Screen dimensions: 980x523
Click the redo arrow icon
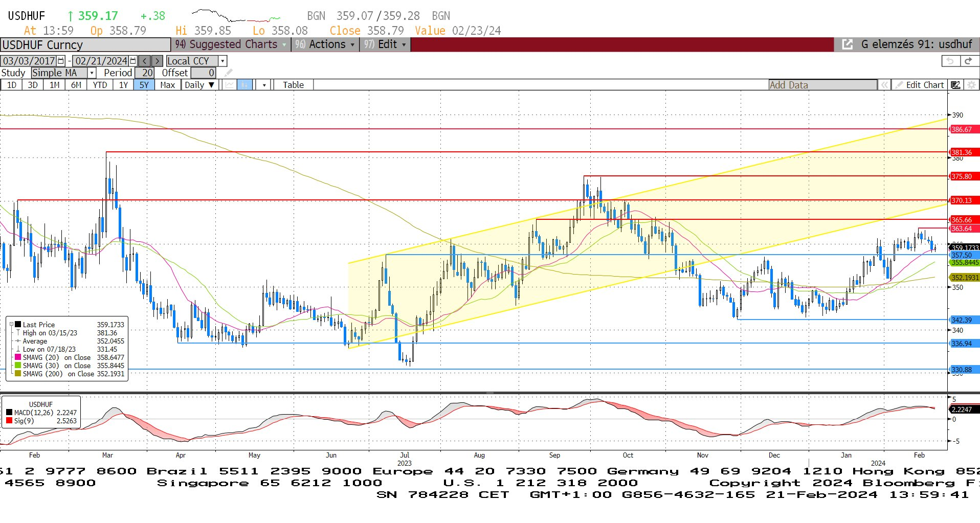tap(968, 61)
